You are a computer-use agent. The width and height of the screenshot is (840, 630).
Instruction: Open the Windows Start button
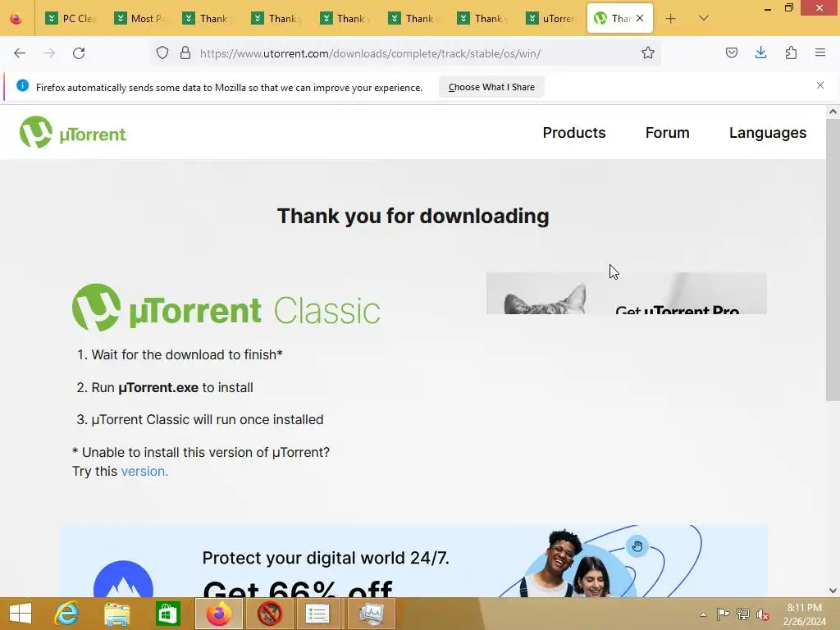click(21, 614)
